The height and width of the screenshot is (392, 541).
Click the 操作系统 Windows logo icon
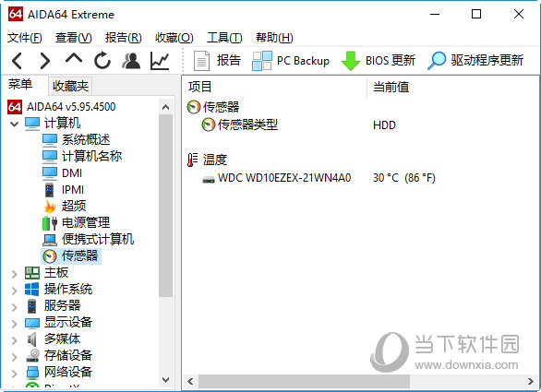pos(32,290)
